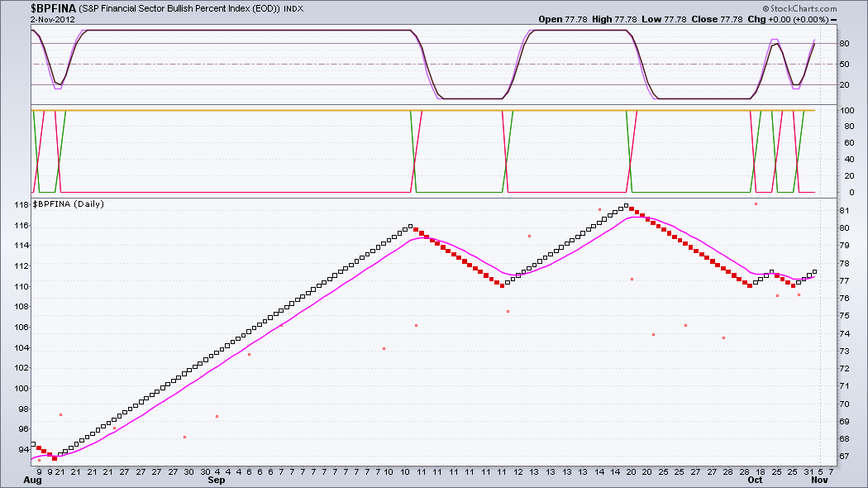Click the Close 77.78 value
The width and height of the screenshot is (868, 488).
click(717, 19)
